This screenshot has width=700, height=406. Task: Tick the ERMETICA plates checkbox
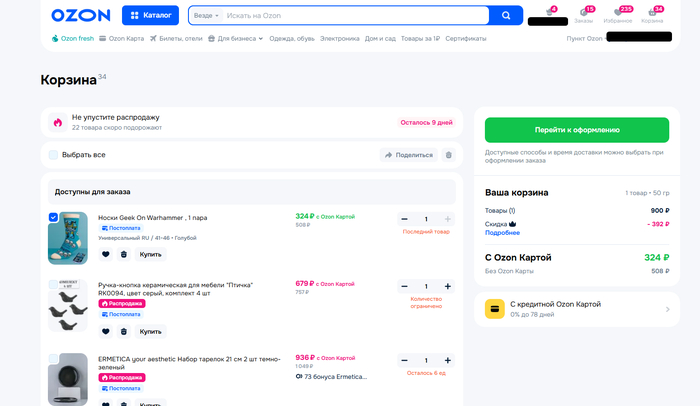point(53,358)
